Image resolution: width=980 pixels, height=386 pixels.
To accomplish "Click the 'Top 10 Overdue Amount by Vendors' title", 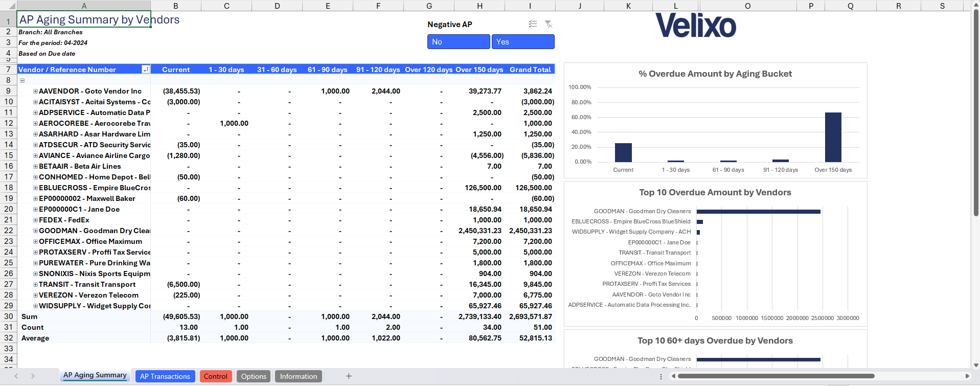I will point(715,192).
